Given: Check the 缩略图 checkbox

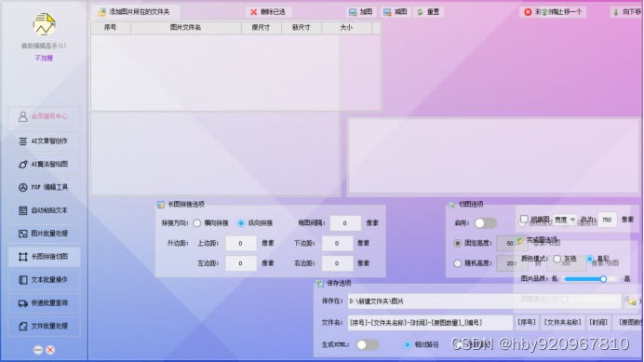Looking at the screenshot, I should (x=524, y=219).
